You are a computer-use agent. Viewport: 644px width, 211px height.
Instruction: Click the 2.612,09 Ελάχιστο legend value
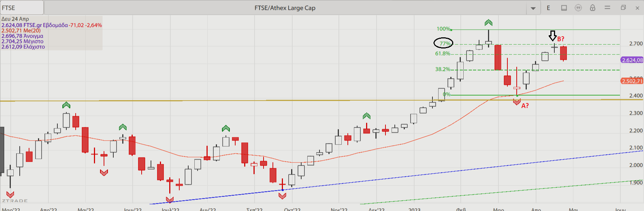coord(23,47)
